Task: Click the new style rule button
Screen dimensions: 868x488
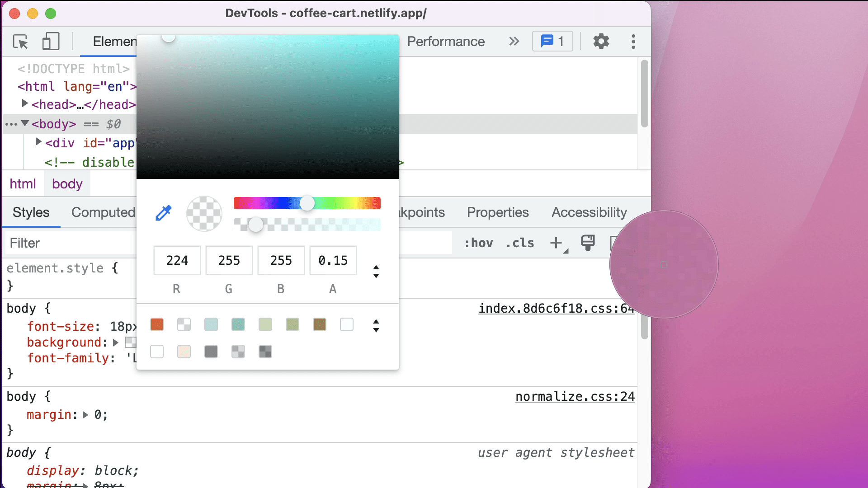Action: tap(555, 243)
